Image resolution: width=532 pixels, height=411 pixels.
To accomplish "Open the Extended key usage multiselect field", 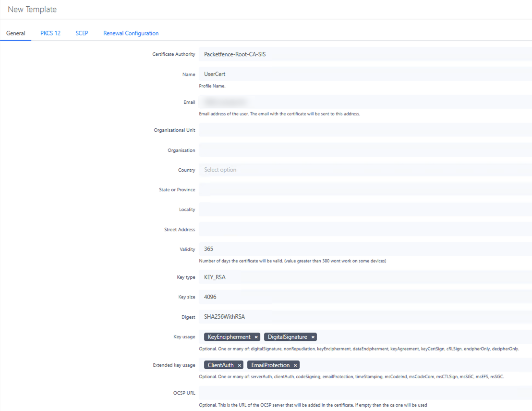I will [x=365, y=365].
